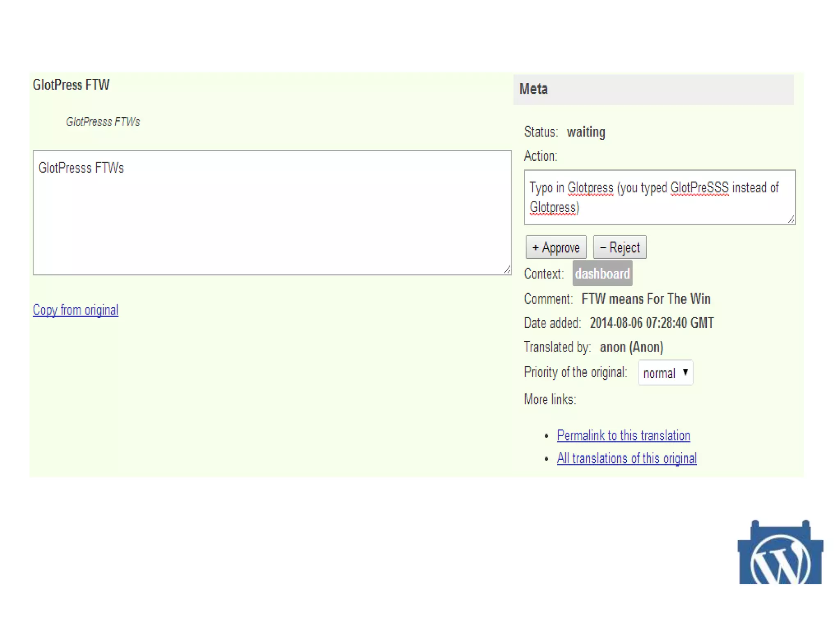840x630 pixels.
Task: Reject the GlotPresss FTWs translation
Action: click(620, 247)
